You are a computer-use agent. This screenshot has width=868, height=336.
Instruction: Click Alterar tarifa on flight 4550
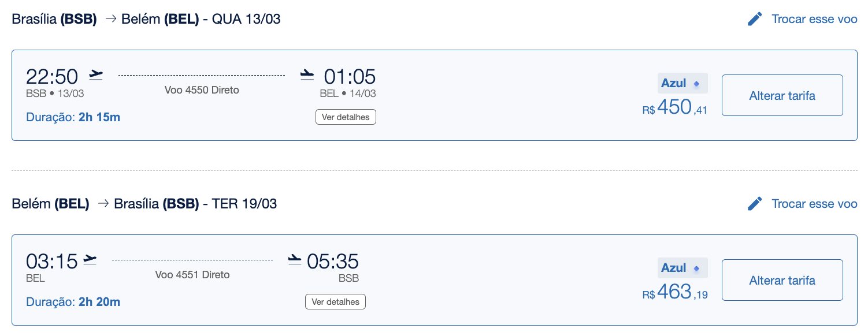tap(782, 95)
